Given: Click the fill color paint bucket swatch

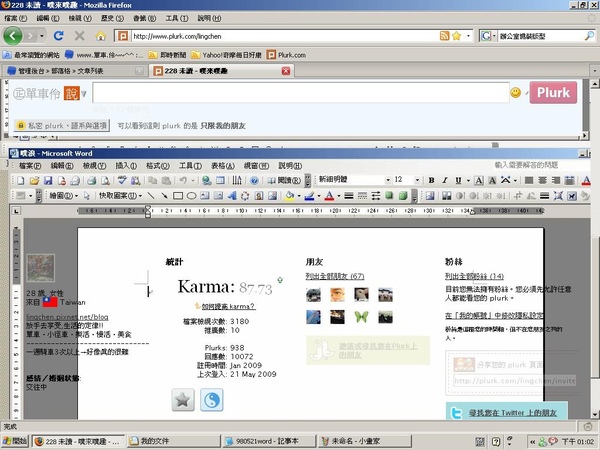Looking at the screenshot, I should [x=290, y=196].
